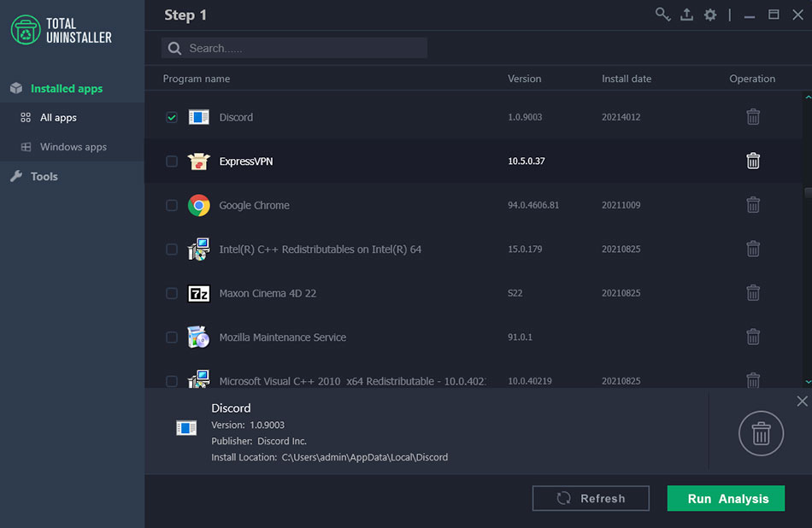812x528 pixels.
Task: Click the upload arrow icon in title bar
Action: tap(686, 15)
